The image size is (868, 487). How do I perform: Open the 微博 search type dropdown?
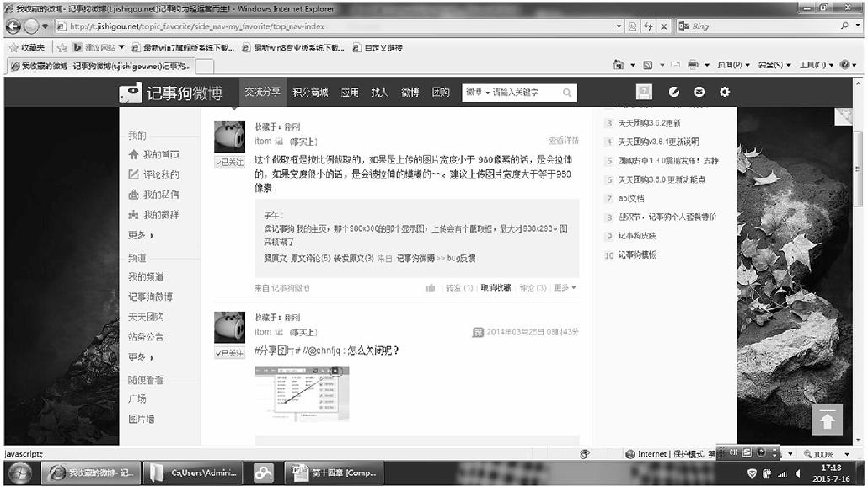(x=478, y=92)
